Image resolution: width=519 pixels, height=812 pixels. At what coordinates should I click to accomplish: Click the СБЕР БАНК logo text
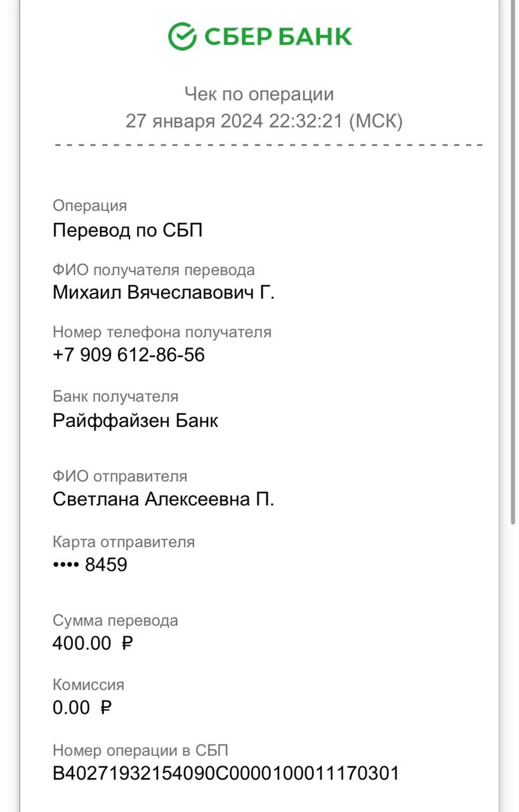[x=278, y=36]
